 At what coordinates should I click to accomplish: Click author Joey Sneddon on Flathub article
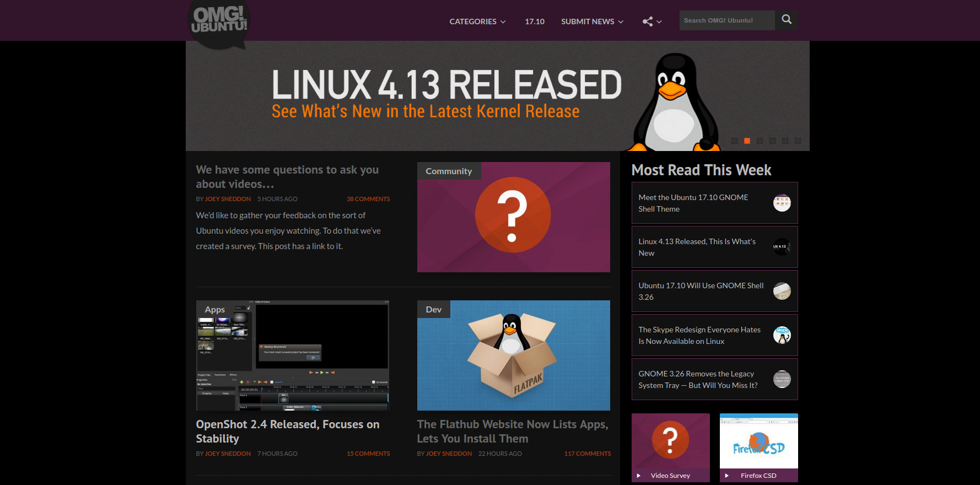point(449,454)
